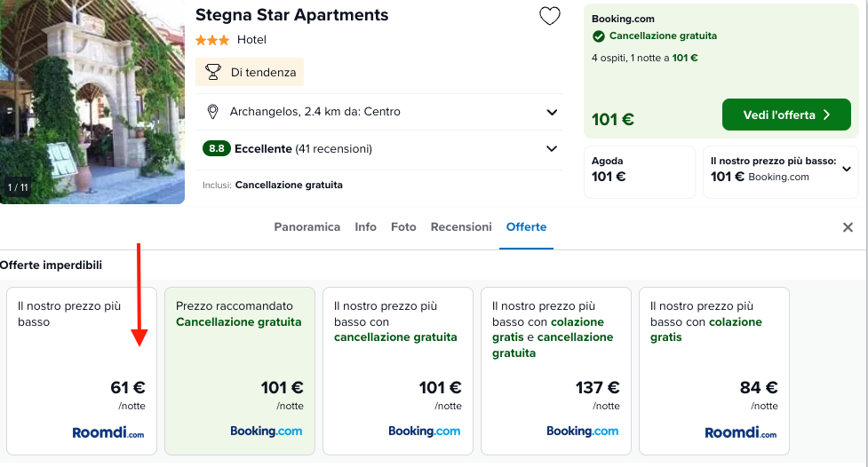Expand the Archangelos location details
The width and height of the screenshot is (868, 467).
552,113
